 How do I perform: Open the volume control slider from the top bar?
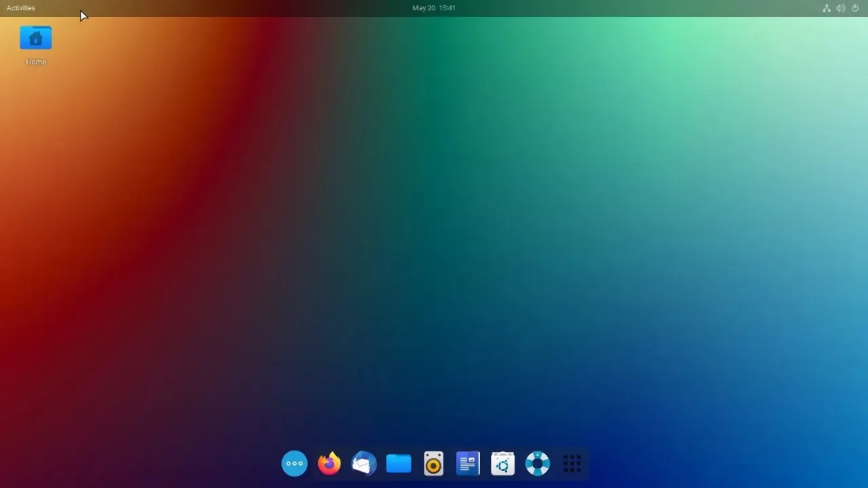(841, 8)
